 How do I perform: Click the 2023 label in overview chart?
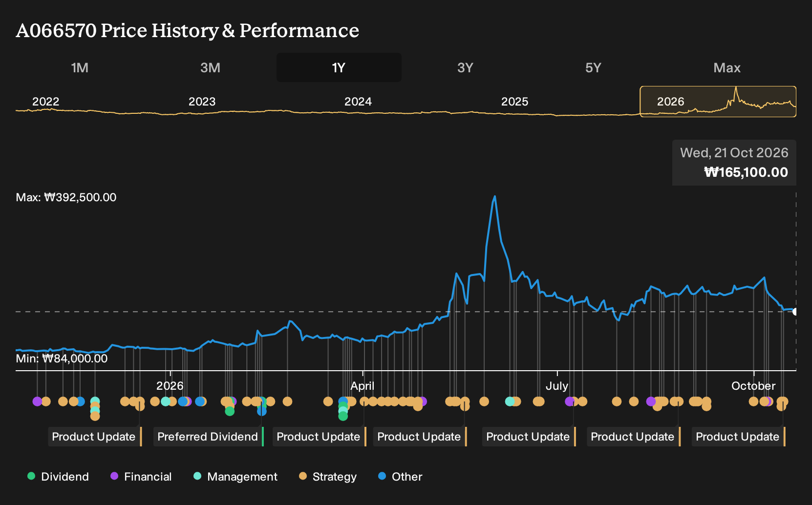pyautogui.click(x=202, y=102)
